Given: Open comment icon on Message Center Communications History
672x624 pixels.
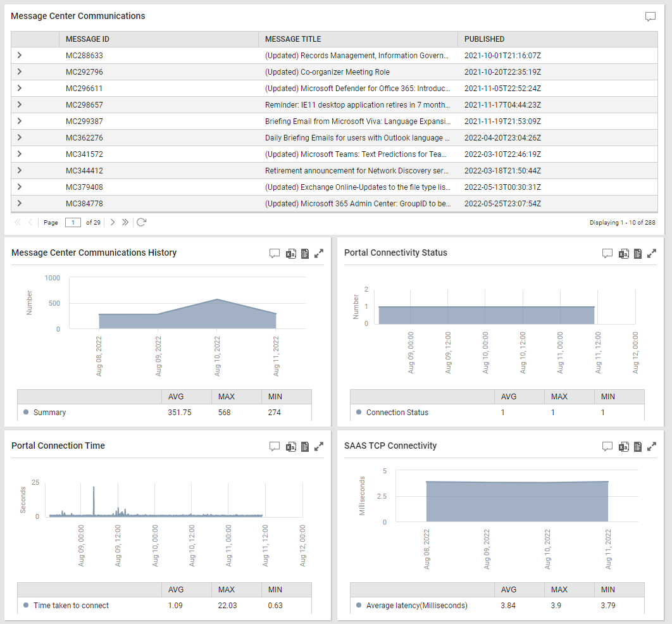Looking at the screenshot, I should click(274, 253).
